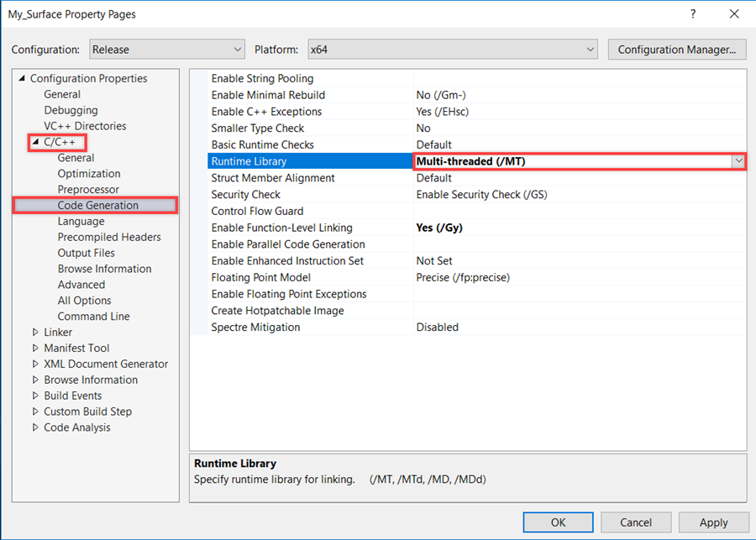Select the Security Check property row

[x=246, y=195]
